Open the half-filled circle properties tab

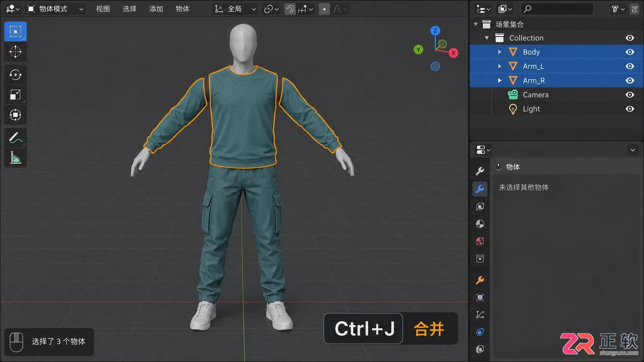pyautogui.click(x=480, y=224)
